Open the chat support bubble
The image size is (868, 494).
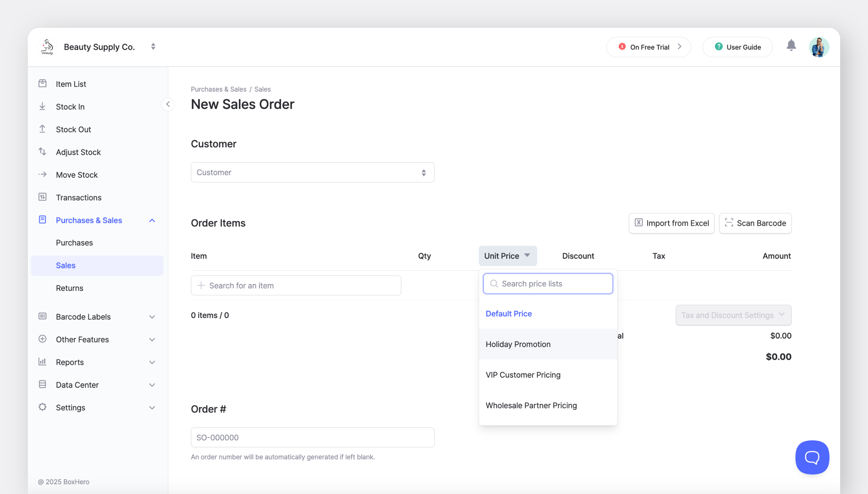click(812, 457)
